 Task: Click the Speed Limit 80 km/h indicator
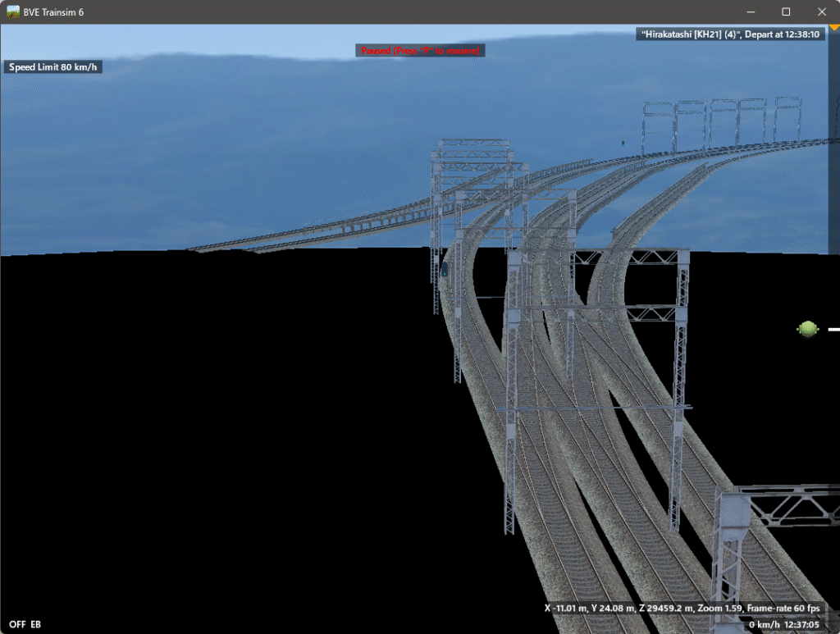click(53, 67)
